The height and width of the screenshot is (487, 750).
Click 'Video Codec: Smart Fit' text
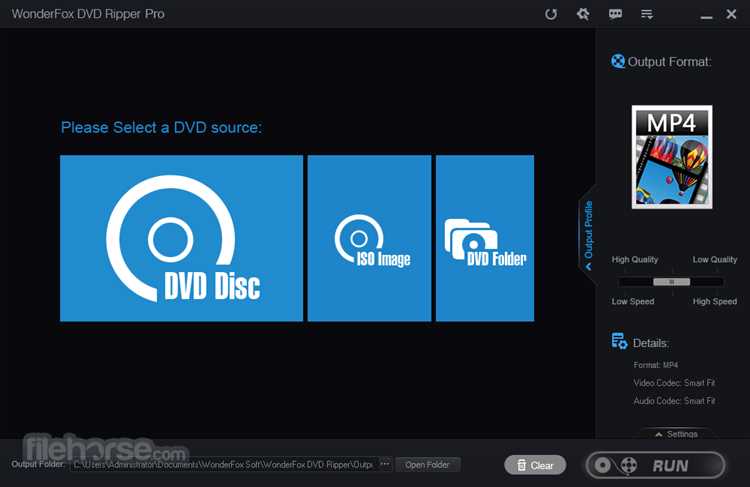674,383
